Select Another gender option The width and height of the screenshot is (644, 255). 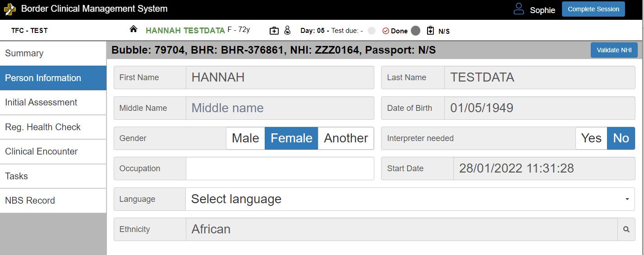[346, 138]
